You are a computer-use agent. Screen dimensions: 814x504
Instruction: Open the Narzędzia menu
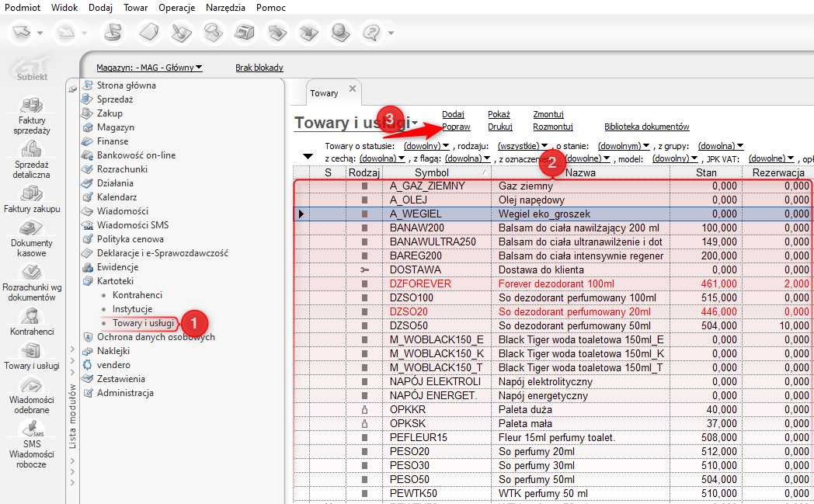pos(225,8)
